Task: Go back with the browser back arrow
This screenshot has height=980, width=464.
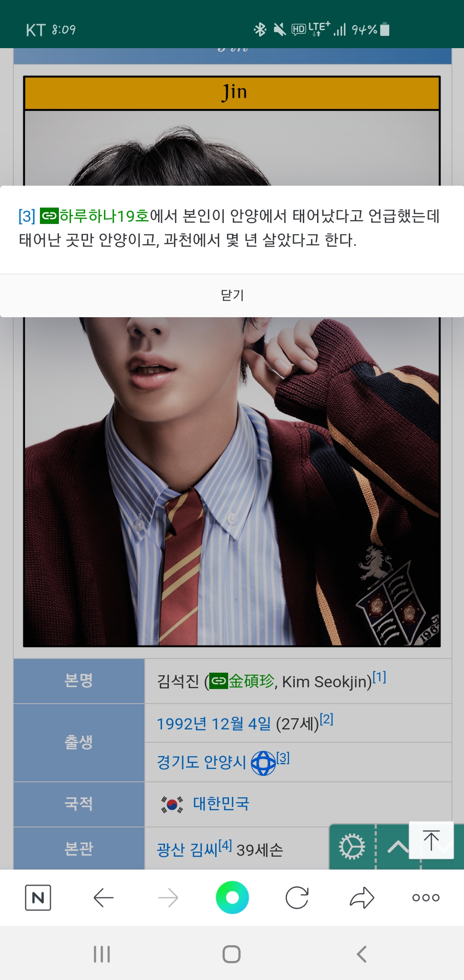Action: (103, 897)
